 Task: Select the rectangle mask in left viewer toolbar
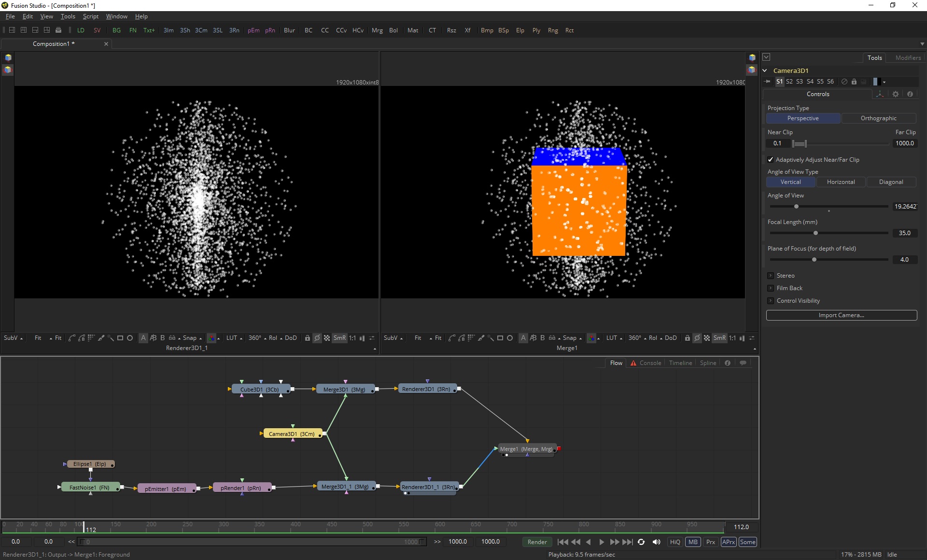120,338
